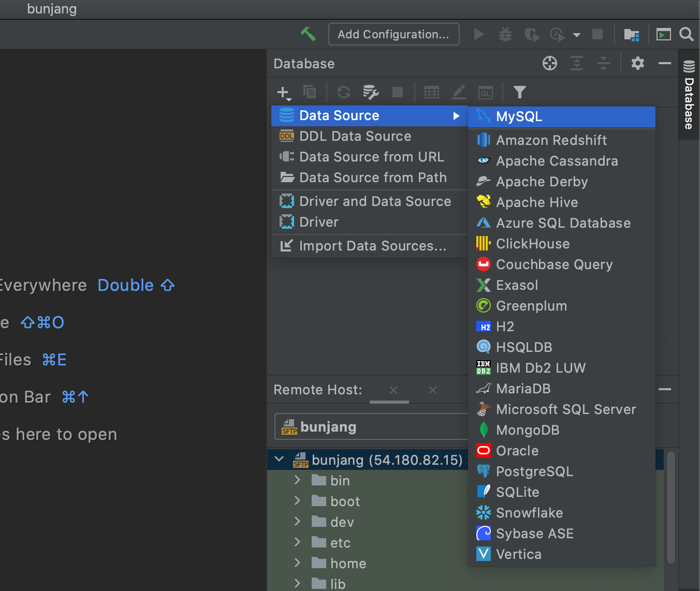Hide the Database panel with minus icon
Screen dimensions: 700x591
click(x=665, y=63)
